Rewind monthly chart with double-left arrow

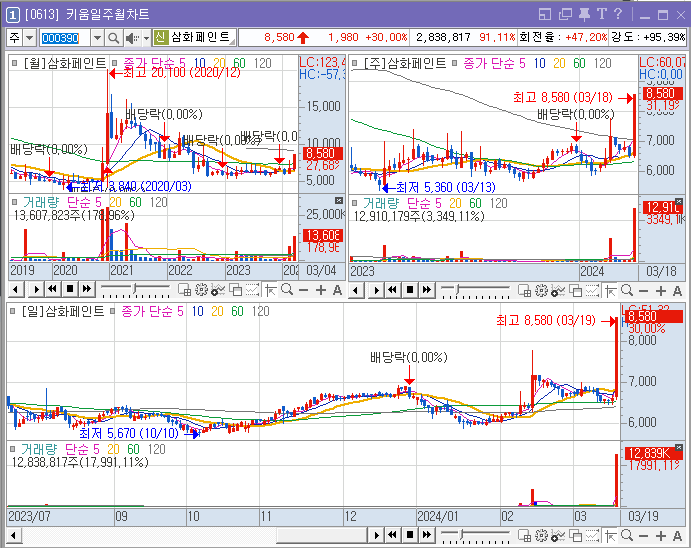coord(52,289)
